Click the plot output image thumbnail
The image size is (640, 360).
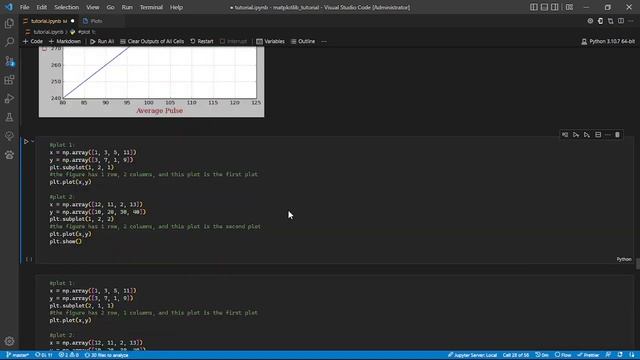(x=151, y=82)
